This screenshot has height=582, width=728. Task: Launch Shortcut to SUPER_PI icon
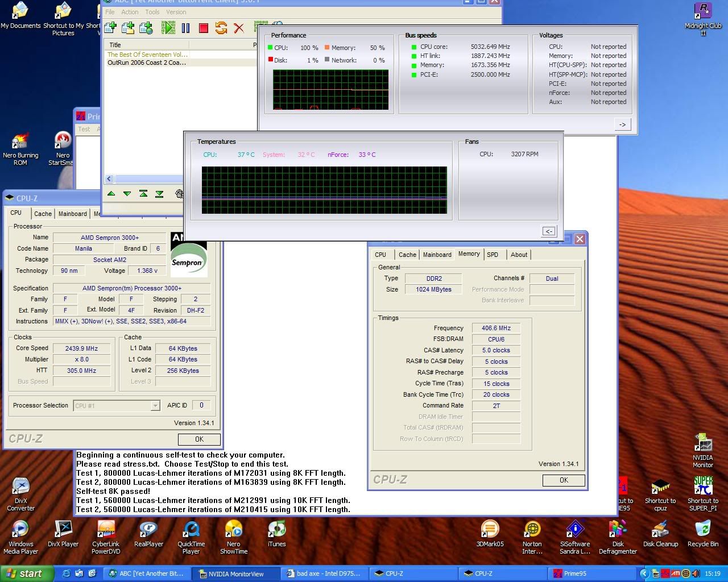pyautogui.click(x=703, y=494)
